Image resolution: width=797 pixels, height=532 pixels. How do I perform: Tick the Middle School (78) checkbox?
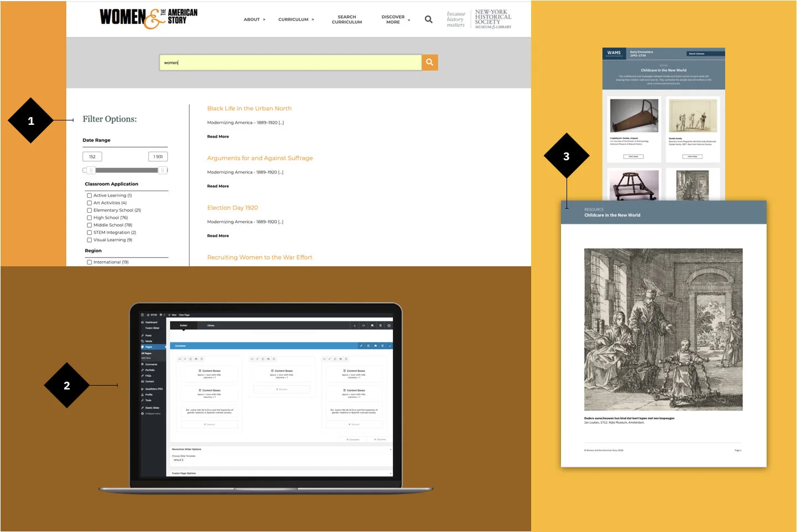[89, 225]
